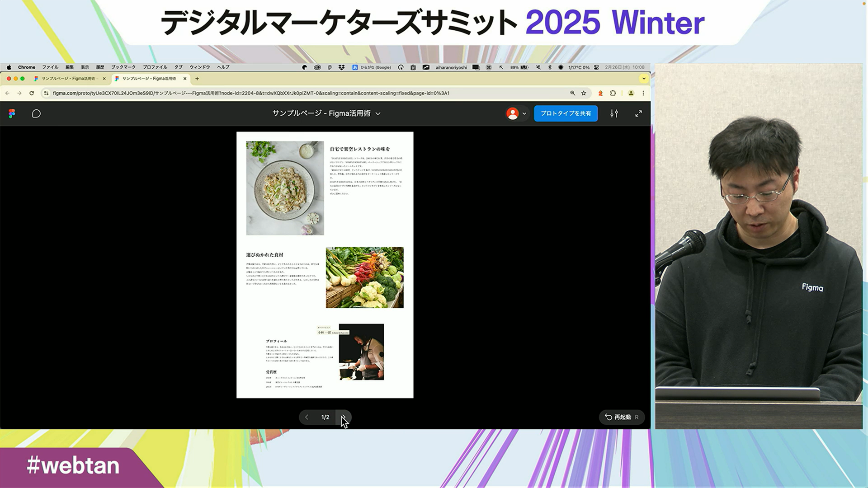This screenshot has height=488, width=868.
Task: Open a new tab with the plus button
Action: tap(197, 79)
